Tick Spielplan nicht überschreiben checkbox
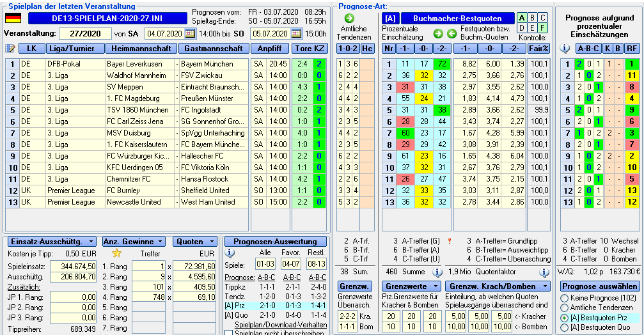This screenshot has height=335, width=644. pos(229,333)
